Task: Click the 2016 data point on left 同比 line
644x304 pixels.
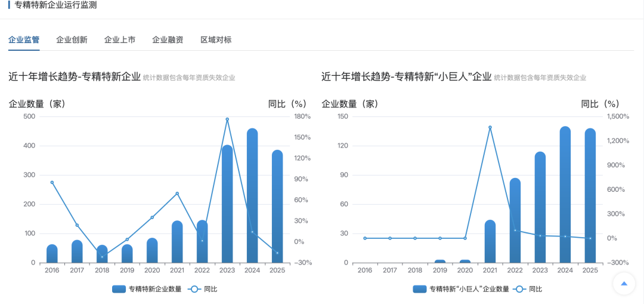Action: (52, 182)
